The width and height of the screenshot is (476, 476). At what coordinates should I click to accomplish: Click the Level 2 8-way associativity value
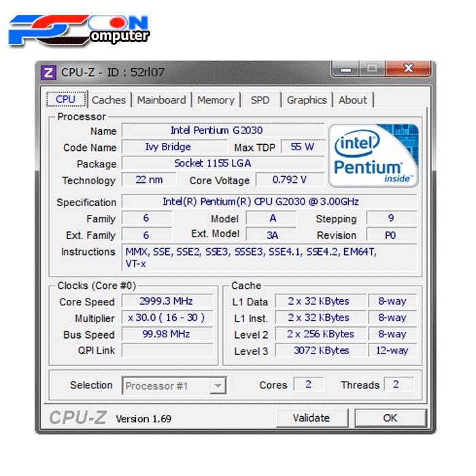click(393, 334)
